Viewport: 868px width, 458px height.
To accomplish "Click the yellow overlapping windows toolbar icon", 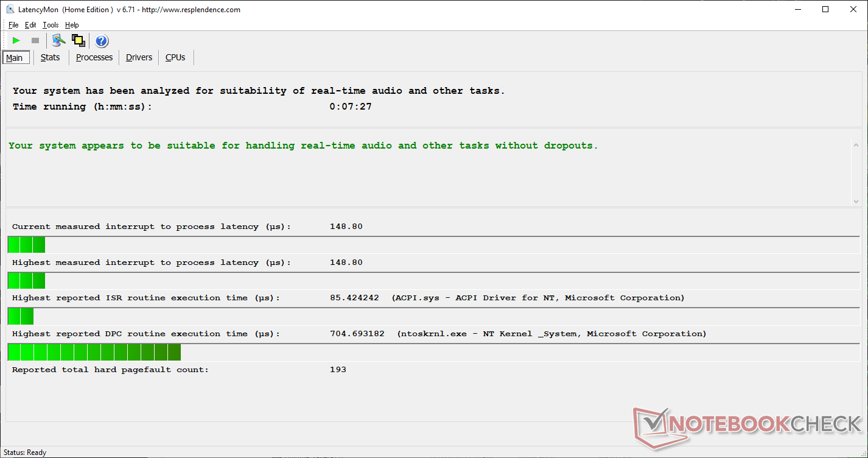I will pyautogui.click(x=78, y=41).
